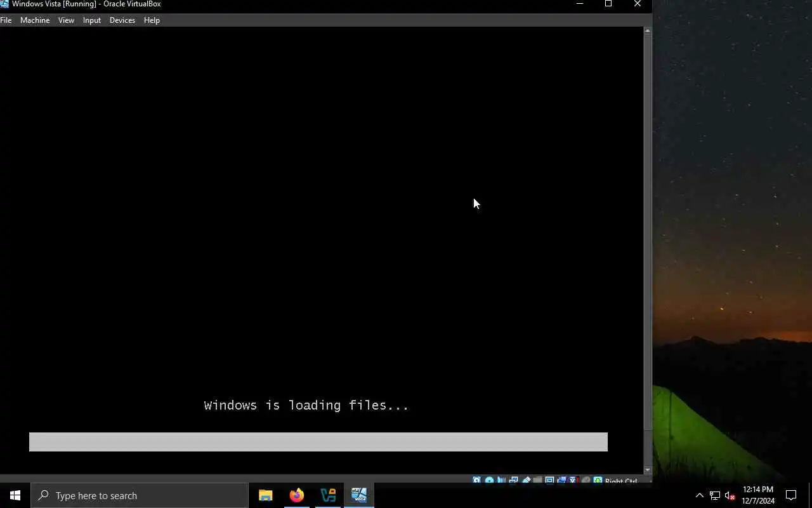Click the optical disk status icon
The width and height of the screenshot is (812, 508).
[x=490, y=480]
